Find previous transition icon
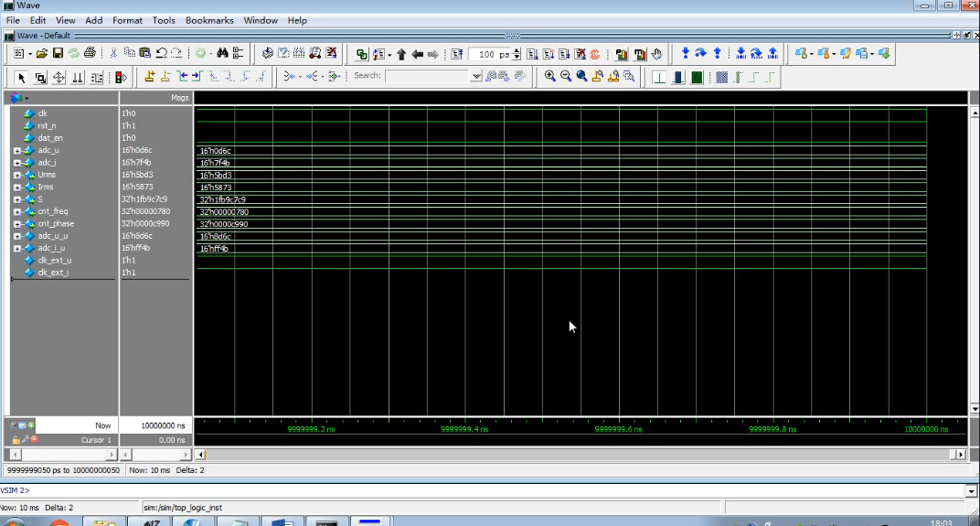 (x=181, y=77)
